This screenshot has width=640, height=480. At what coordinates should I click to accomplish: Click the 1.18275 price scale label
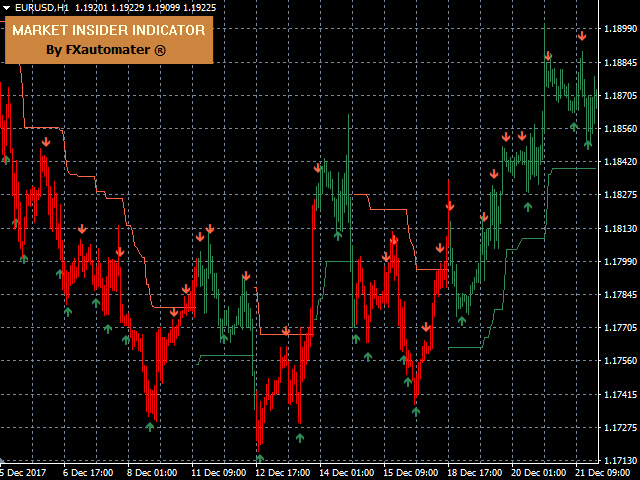coord(620,194)
